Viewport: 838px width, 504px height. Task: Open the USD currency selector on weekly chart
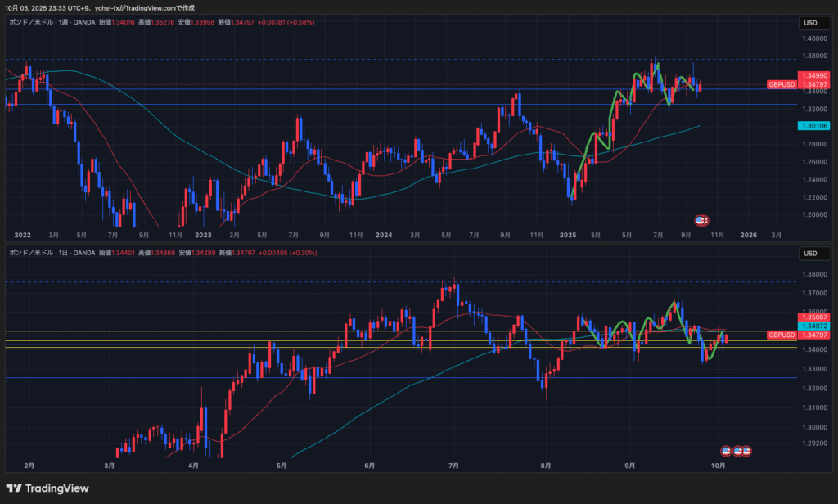click(809, 23)
